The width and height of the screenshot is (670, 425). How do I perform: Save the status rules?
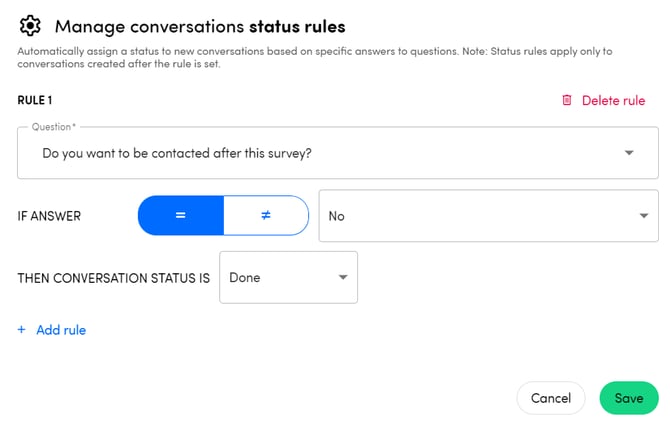[629, 398]
